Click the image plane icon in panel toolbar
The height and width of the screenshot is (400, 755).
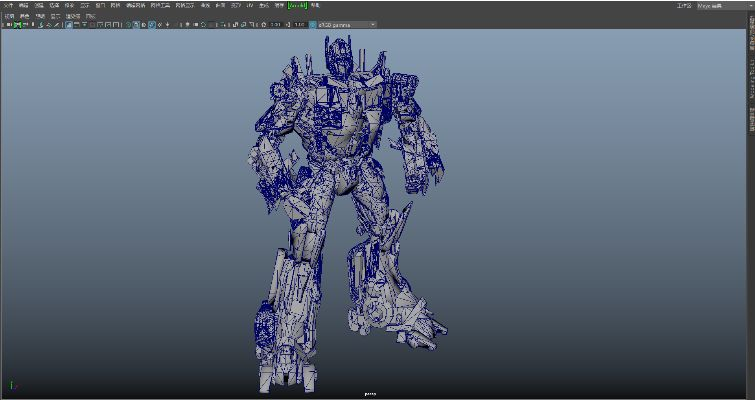click(40, 24)
